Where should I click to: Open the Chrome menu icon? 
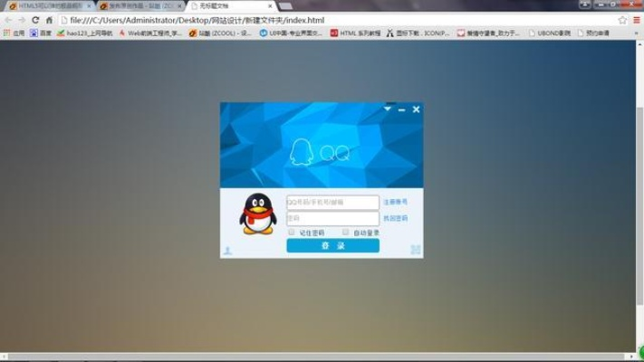pos(636,19)
